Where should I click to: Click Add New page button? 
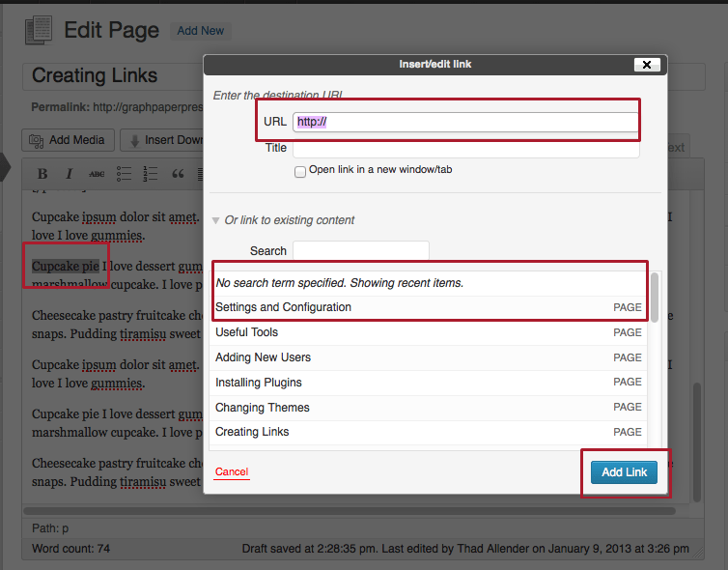click(201, 31)
